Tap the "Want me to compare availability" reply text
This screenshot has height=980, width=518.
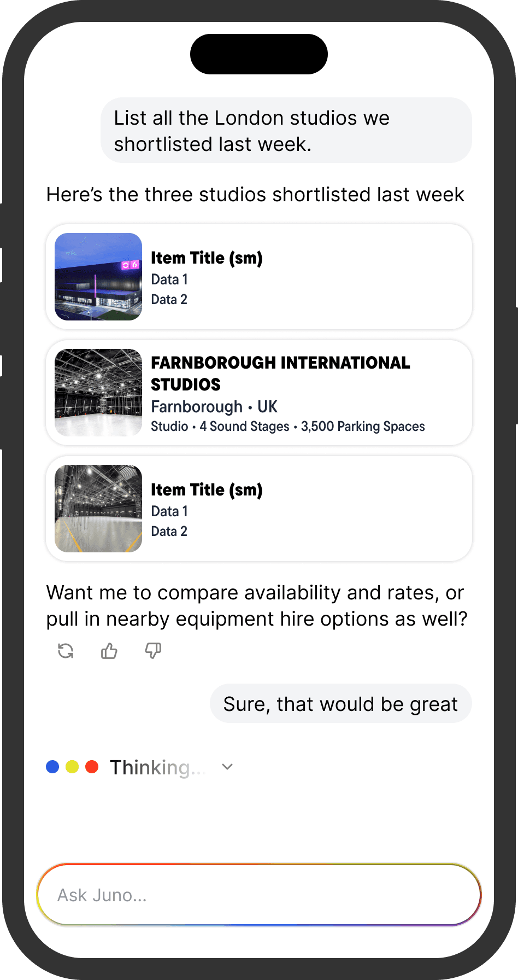(257, 606)
